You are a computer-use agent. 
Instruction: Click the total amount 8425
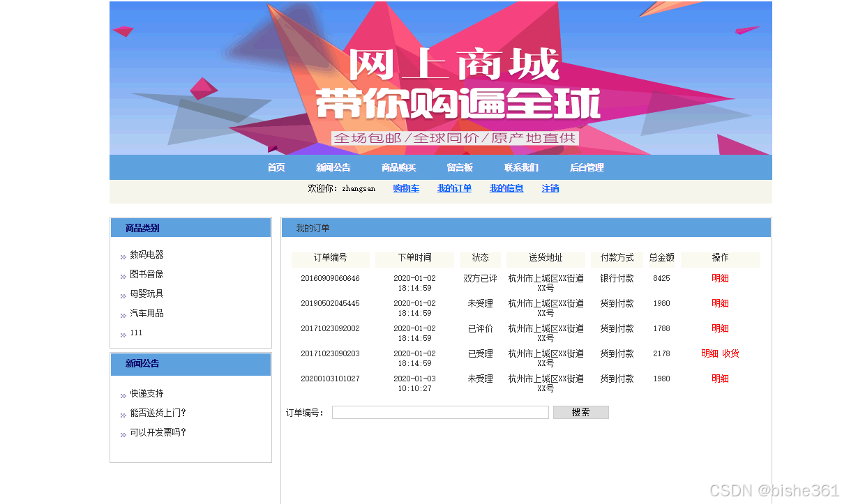[661, 278]
